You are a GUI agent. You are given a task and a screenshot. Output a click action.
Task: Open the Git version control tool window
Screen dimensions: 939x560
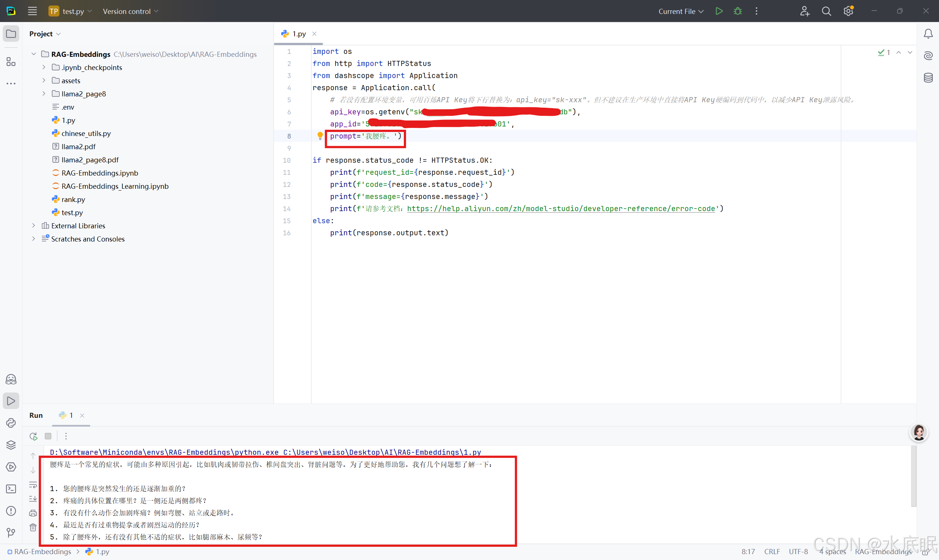pos(11,533)
